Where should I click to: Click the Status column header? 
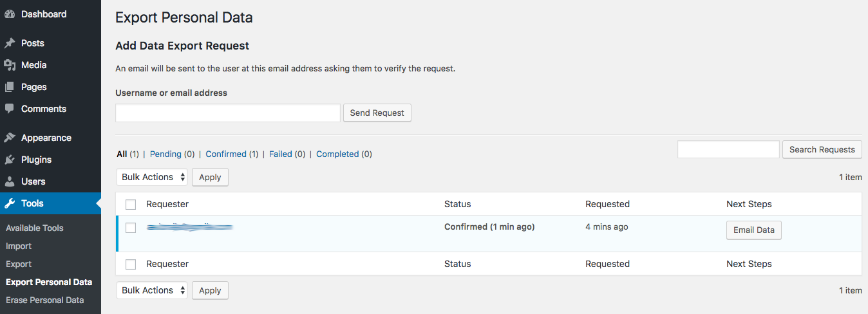click(x=458, y=204)
